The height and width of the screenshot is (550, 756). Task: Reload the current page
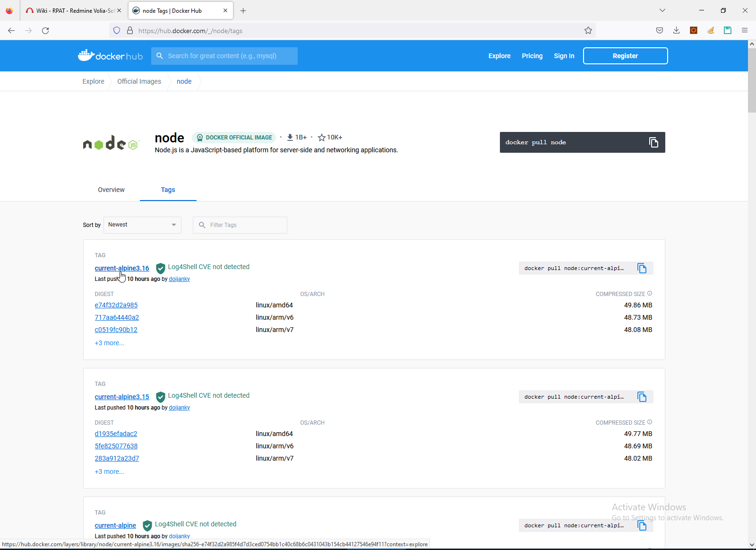pos(45,31)
